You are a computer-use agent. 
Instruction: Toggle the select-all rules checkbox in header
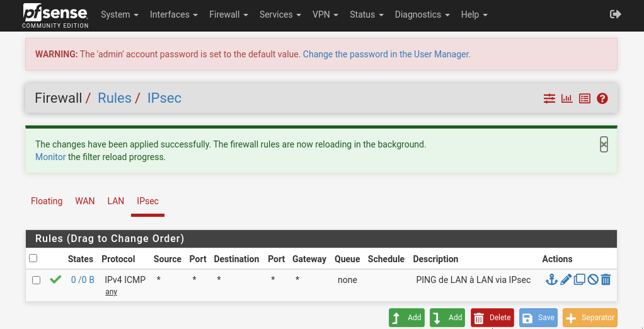33,258
